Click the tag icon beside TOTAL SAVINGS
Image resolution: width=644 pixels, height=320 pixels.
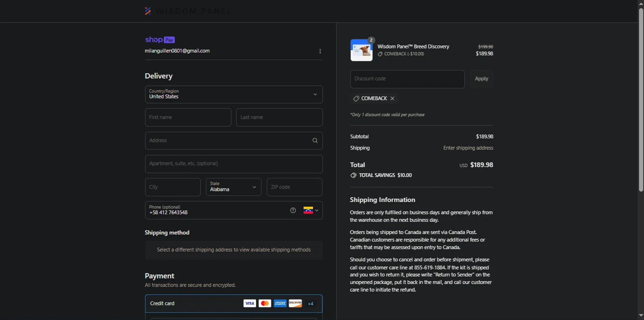353,175
